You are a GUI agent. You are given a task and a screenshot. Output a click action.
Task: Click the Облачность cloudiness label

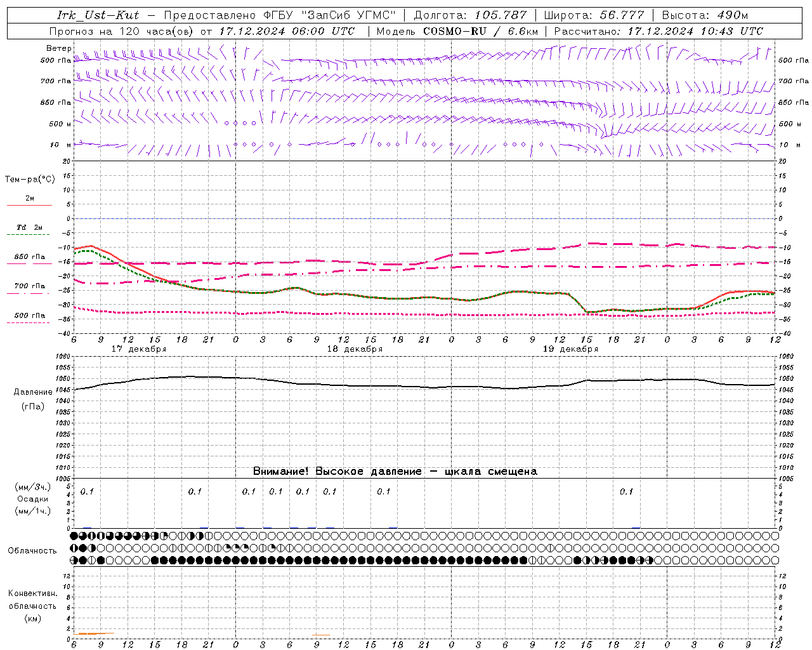click(32, 551)
